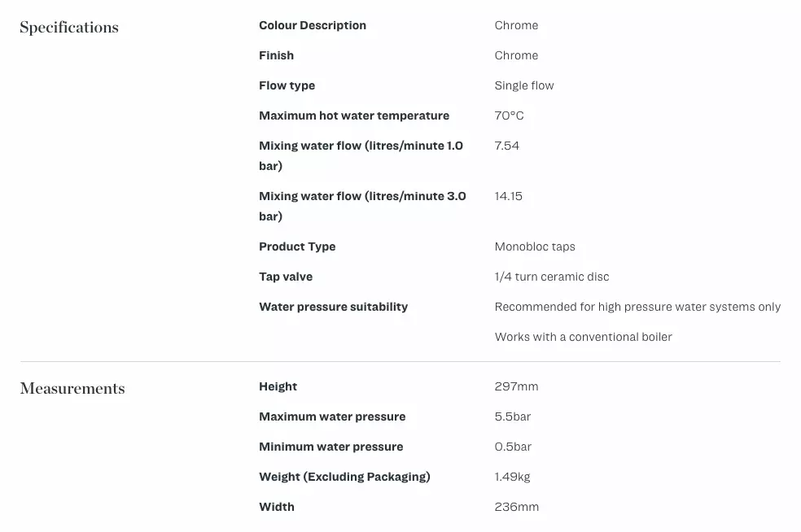
Task: Select 1/4 turn ceramic disc text
Action: (x=552, y=277)
